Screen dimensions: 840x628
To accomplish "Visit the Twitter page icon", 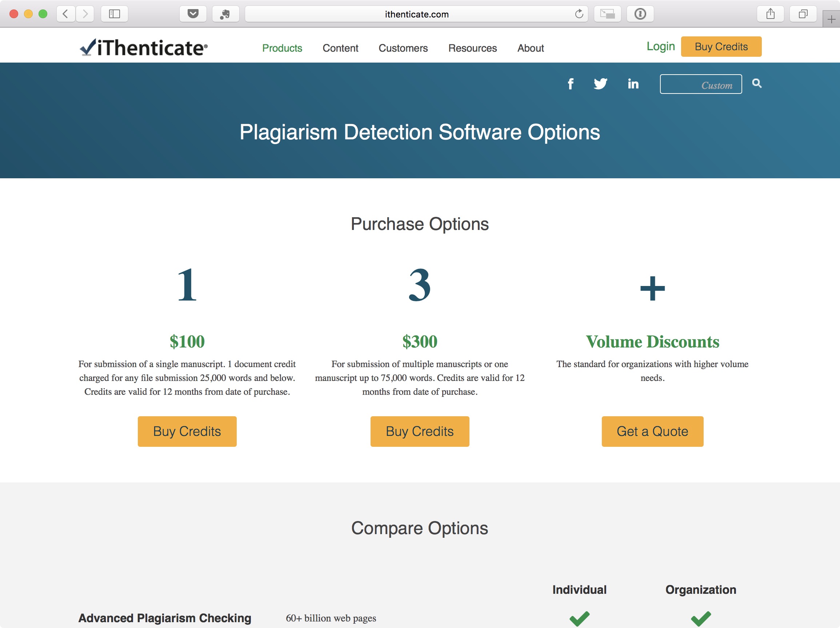I will pyautogui.click(x=600, y=84).
